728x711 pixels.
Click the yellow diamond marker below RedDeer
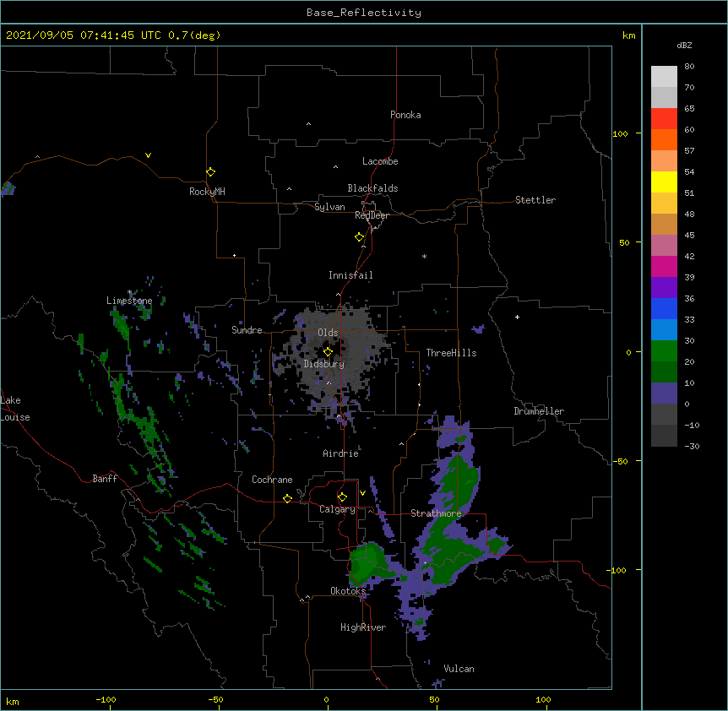[x=359, y=237]
